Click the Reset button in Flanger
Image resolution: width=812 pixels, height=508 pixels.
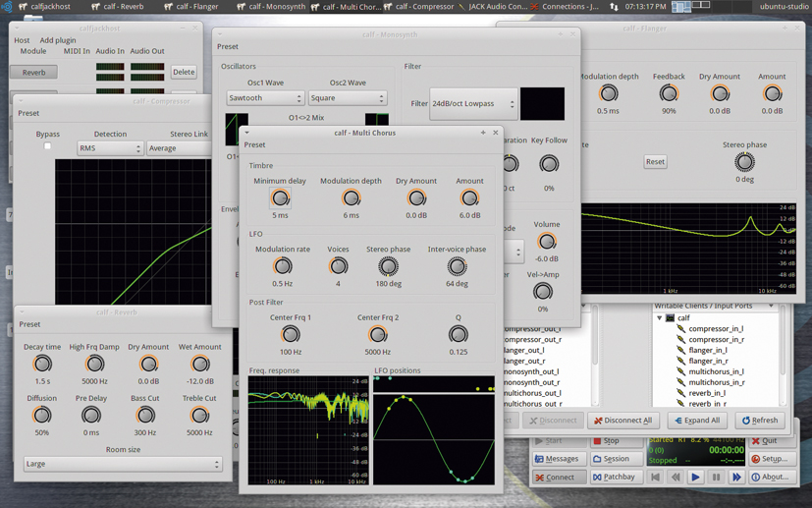(655, 162)
